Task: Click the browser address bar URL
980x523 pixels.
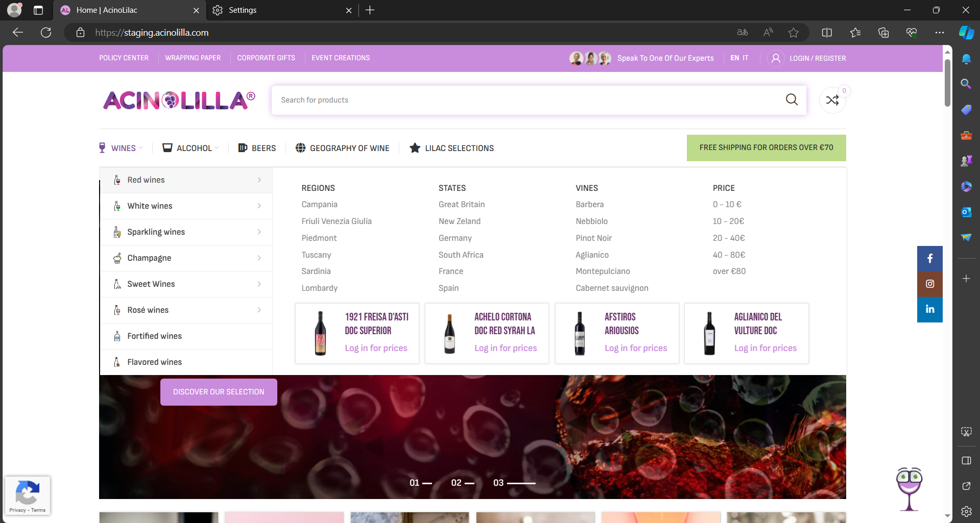Action: click(x=152, y=33)
